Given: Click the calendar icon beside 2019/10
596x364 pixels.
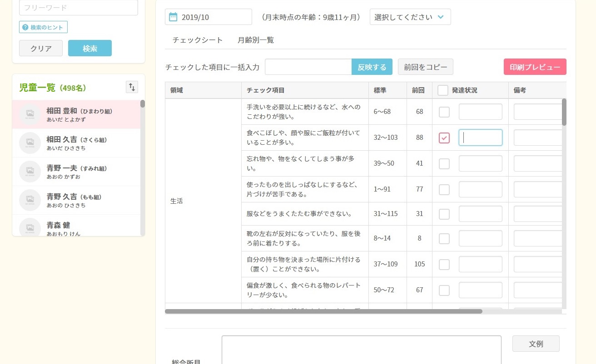Looking at the screenshot, I should tap(173, 17).
